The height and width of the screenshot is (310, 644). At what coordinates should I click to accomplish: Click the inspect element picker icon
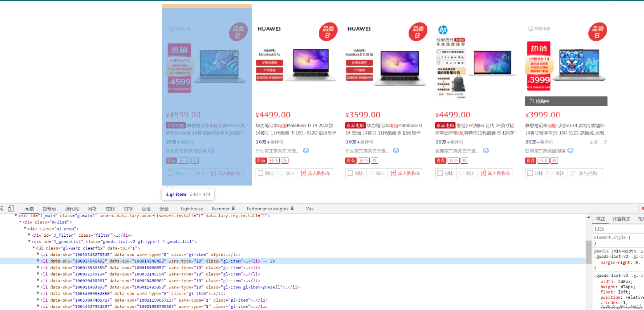pyautogui.click(x=1, y=208)
